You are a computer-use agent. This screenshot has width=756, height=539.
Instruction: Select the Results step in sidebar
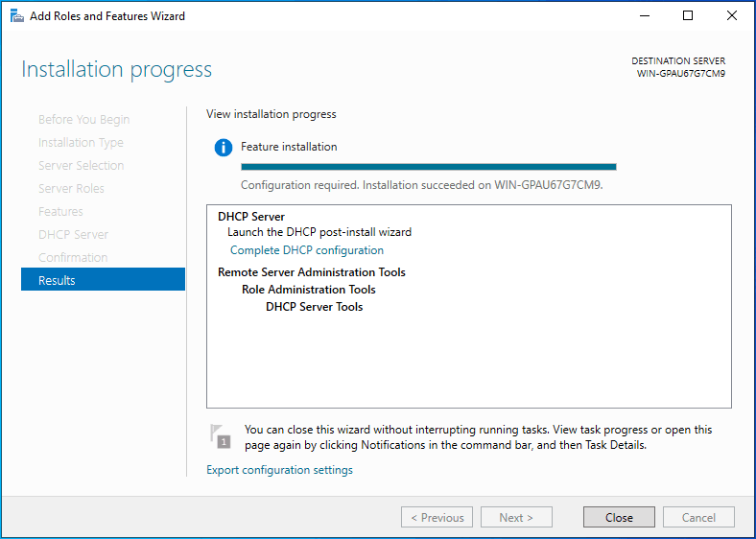pyautogui.click(x=103, y=280)
